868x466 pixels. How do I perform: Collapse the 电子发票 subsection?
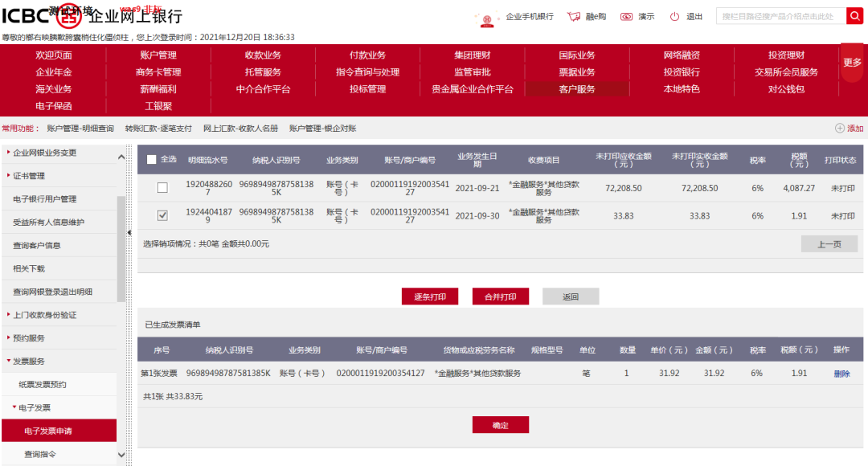[x=38, y=407]
